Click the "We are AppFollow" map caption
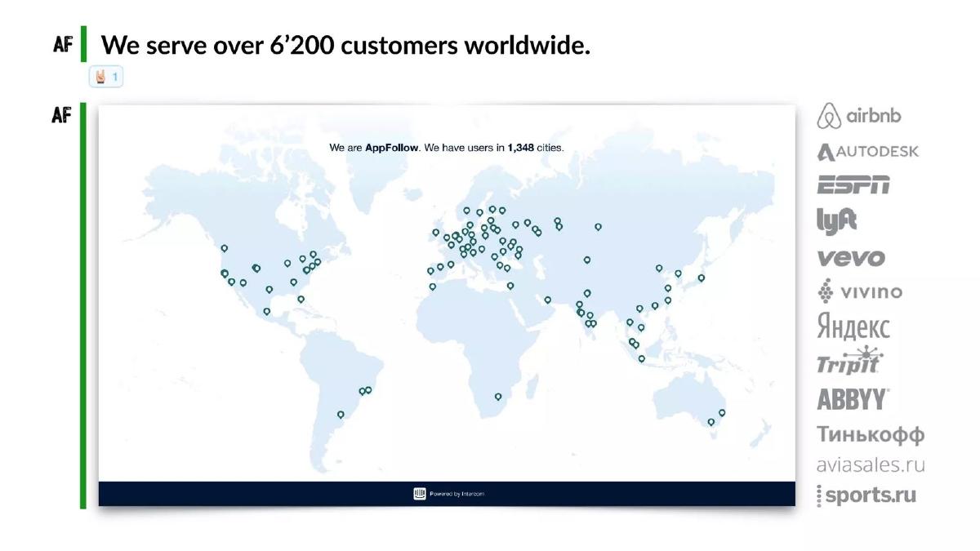 [x=447, y=148]
